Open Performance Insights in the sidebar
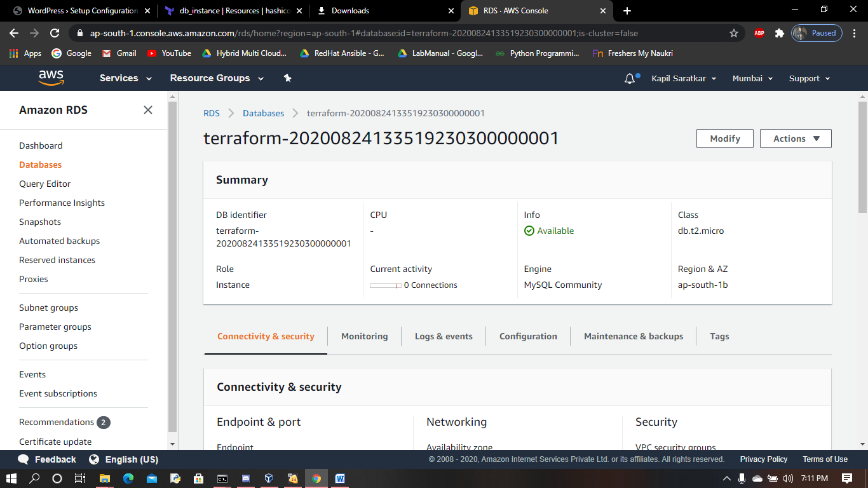Image resolution: width=868 pixels, height=488 pixels. pos(62,203)
